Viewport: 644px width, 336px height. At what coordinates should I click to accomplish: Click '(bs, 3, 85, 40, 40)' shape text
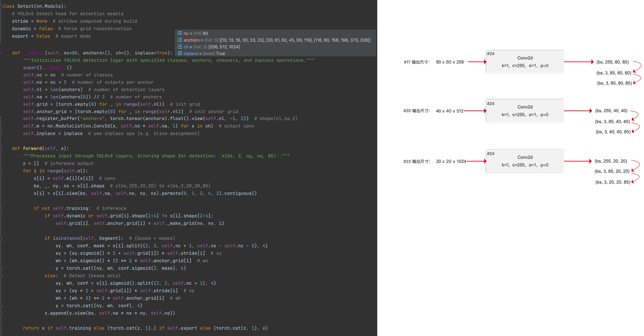point(612,122)
